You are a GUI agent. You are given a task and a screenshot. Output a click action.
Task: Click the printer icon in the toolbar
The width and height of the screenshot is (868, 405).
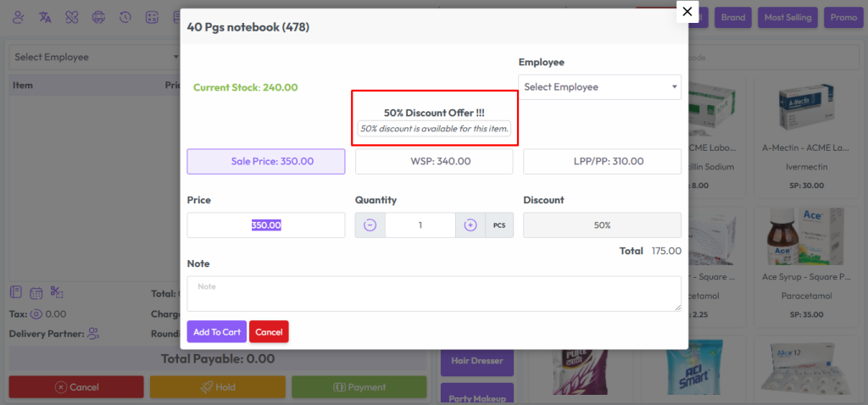pos(98,17)
